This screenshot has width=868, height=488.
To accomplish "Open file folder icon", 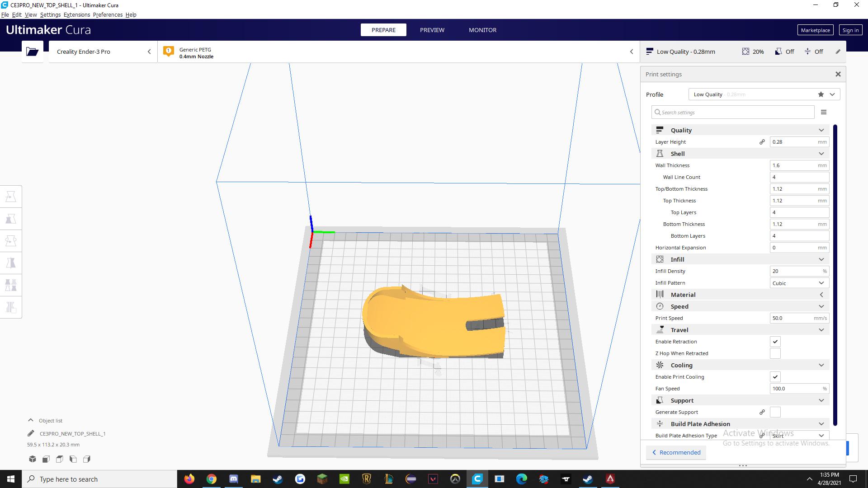I will tap(33, 52).
